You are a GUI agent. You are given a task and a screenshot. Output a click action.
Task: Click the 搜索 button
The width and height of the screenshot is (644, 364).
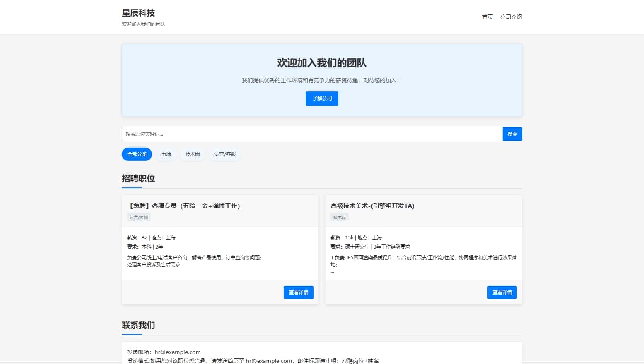[512, 134]
